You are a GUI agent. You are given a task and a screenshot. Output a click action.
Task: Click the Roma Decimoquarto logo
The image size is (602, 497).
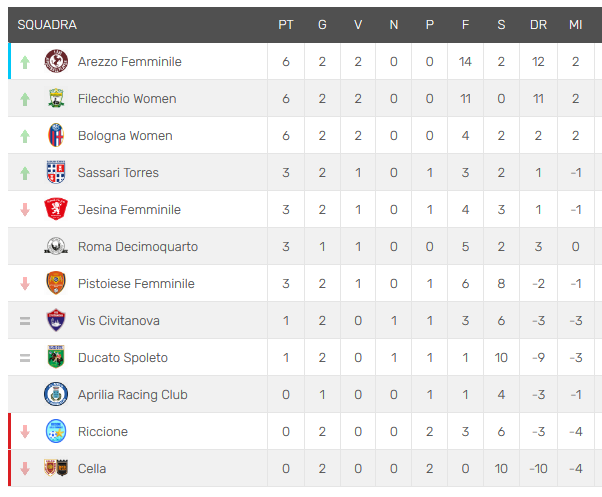coord(56,246)
